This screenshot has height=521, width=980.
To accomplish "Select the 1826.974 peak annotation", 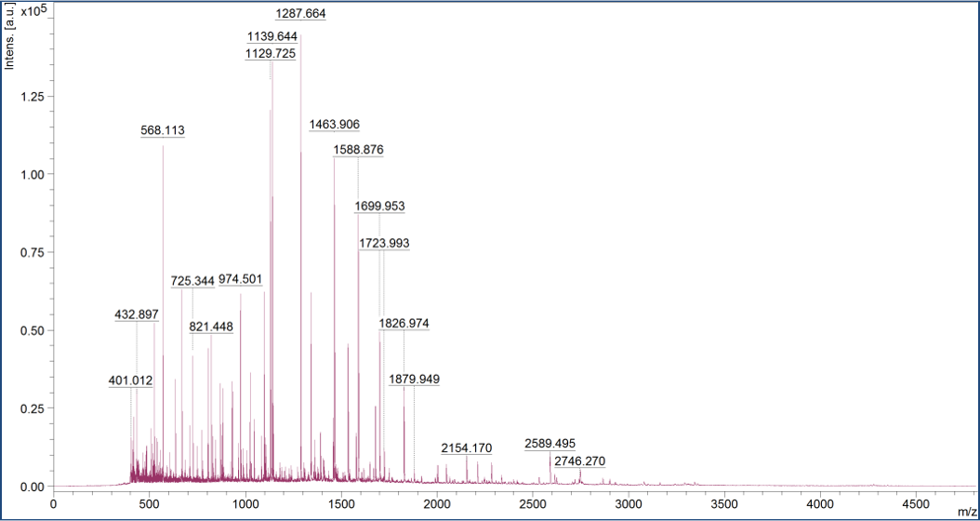I will click(x=404, y=324).
